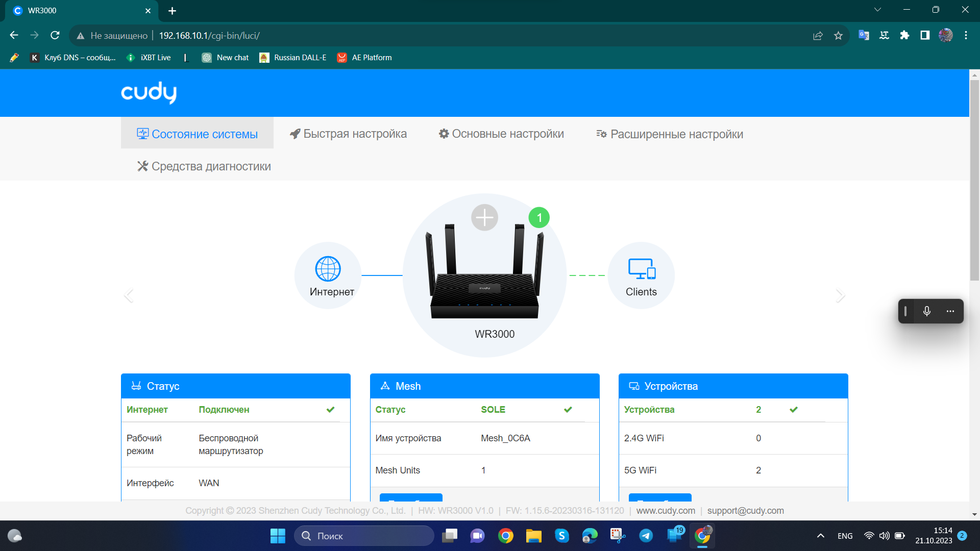Click the address bar URL
This screenshot has width=980, height=551.
(209, 36)
